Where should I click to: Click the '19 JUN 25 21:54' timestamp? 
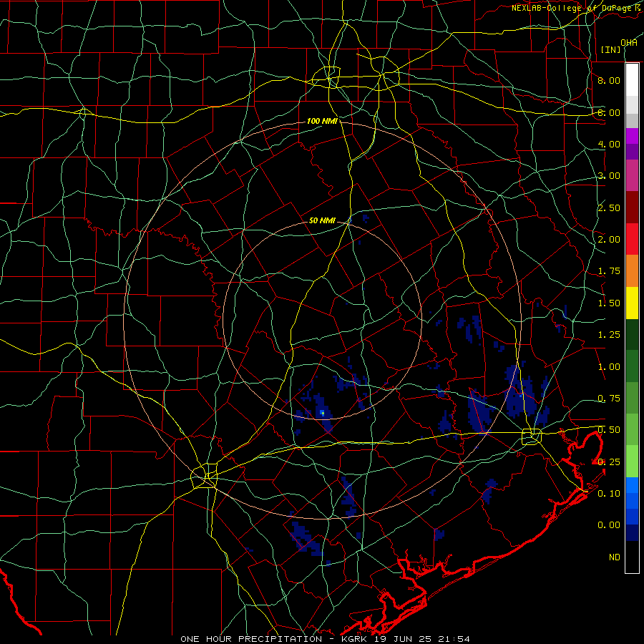pos(422,639)
